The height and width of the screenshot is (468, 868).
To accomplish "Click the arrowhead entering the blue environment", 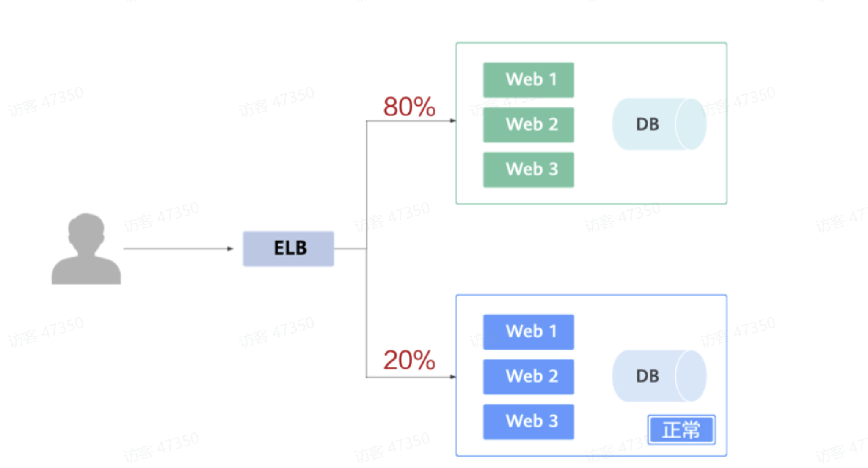I will [452, 377].
